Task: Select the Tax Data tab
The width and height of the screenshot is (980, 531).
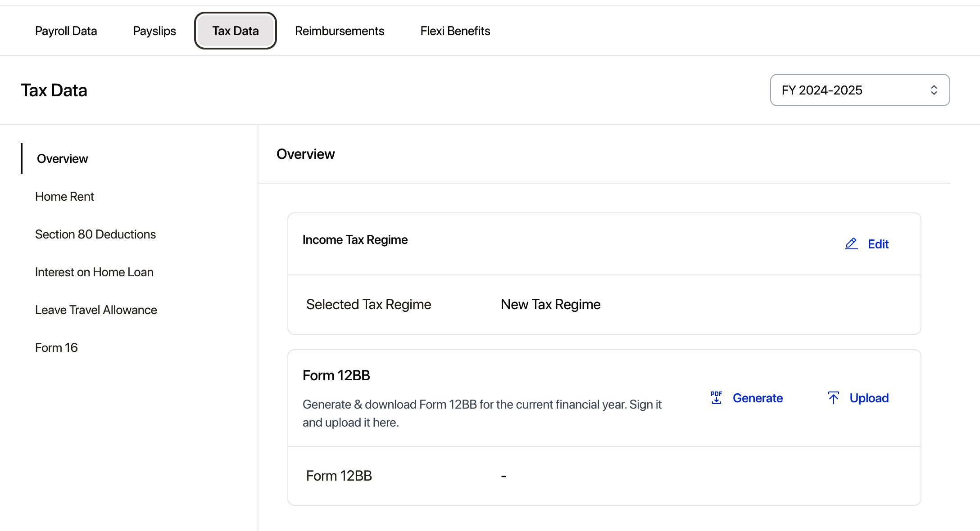Action: (235, 31)
